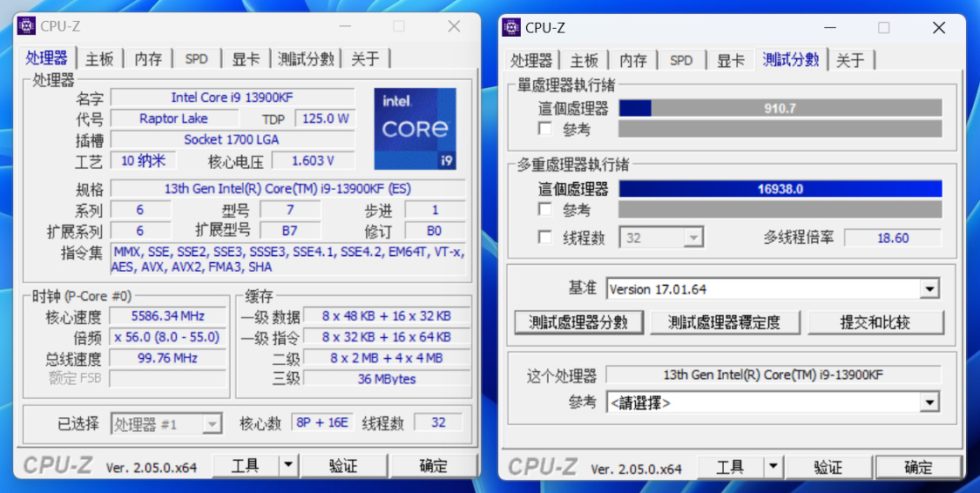Click 核心电压 value 1.603 V

(313, 160)
